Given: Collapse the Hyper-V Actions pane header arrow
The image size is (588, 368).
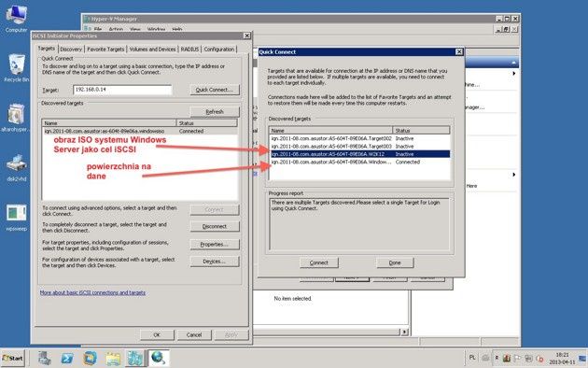Looking at the screenshot, I should click(x=513, y=63).
